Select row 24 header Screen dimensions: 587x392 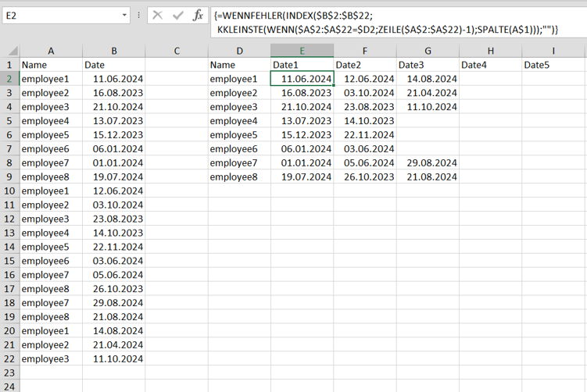click(x=9, y=386)
